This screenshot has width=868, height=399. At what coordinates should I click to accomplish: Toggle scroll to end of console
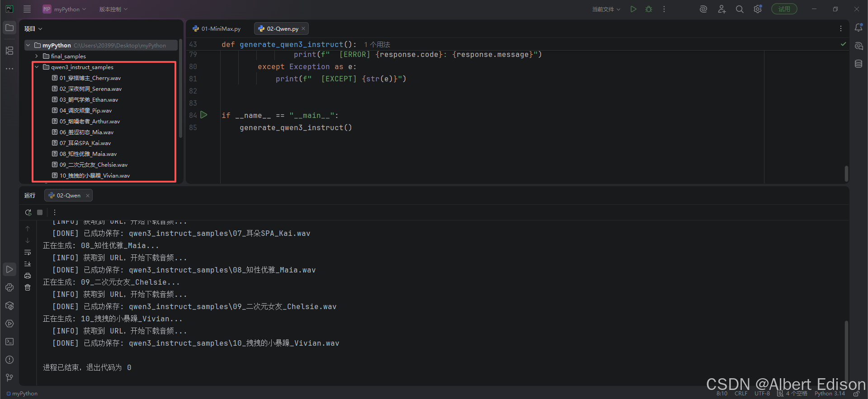(28, 264)
